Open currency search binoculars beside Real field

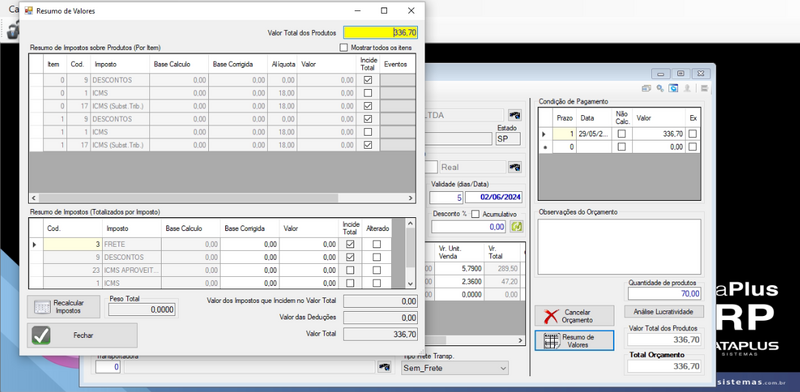tap(515, 167)
